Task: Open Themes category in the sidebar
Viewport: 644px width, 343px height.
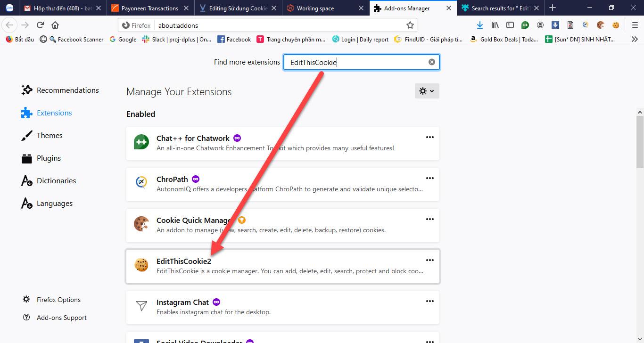Action: 42,135
